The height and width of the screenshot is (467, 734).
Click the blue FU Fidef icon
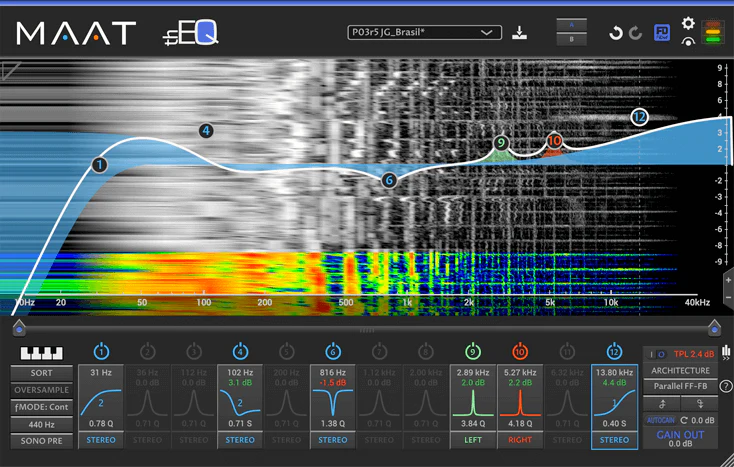pyautogui.click(x=661, y=33)
